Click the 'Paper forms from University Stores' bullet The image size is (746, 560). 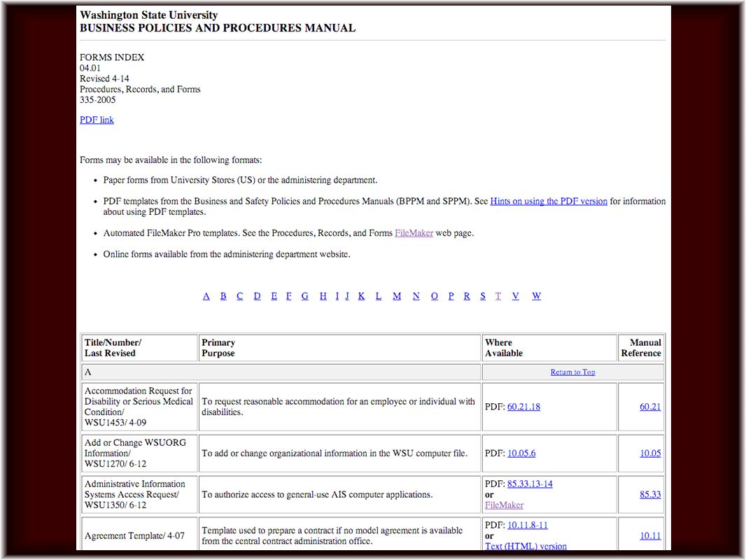[x=240, y=181]
